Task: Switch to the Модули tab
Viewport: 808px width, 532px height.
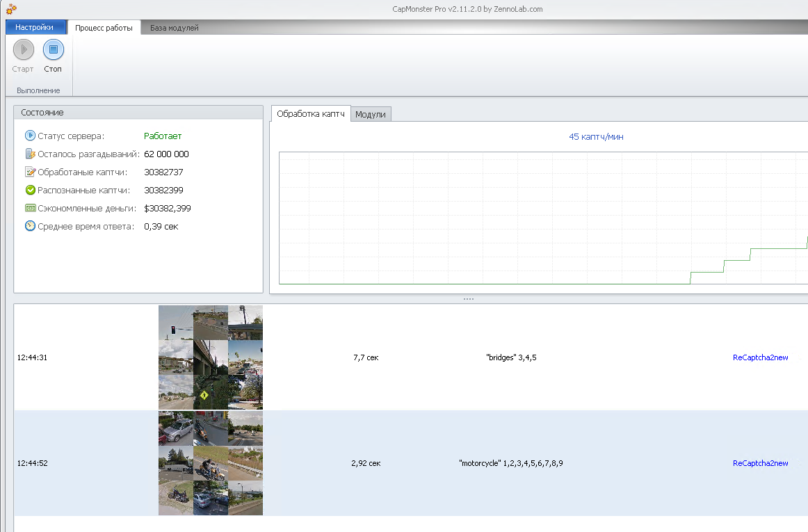Action: 371,114
